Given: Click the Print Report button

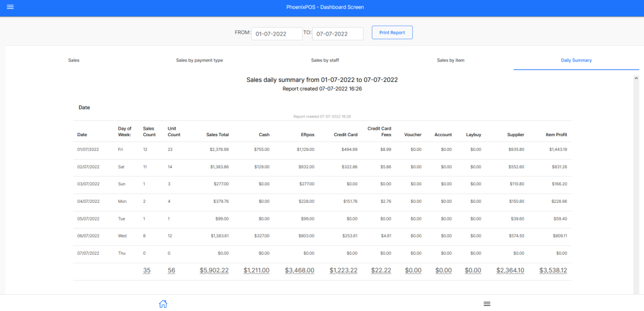Looking at the screenshot, I should click(392, 33).
